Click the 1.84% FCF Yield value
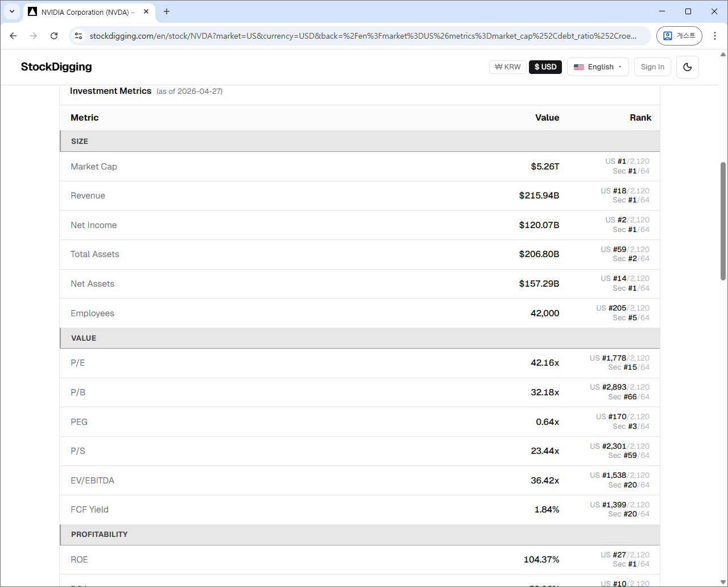This screenshot has height=587, width=728. tap(547, 510)
